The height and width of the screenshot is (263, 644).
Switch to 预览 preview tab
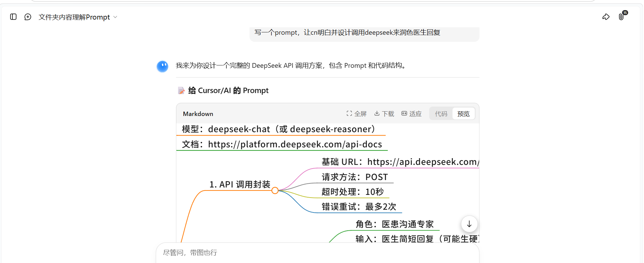463,114
